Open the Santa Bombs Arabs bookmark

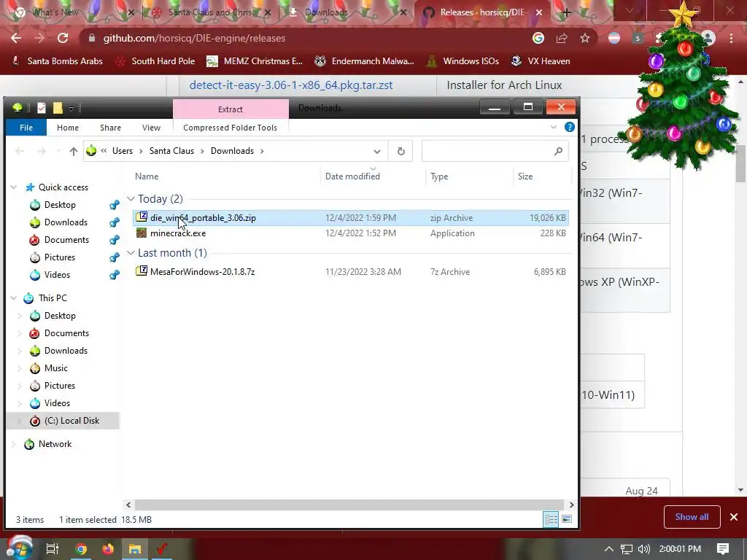point(57,61)
